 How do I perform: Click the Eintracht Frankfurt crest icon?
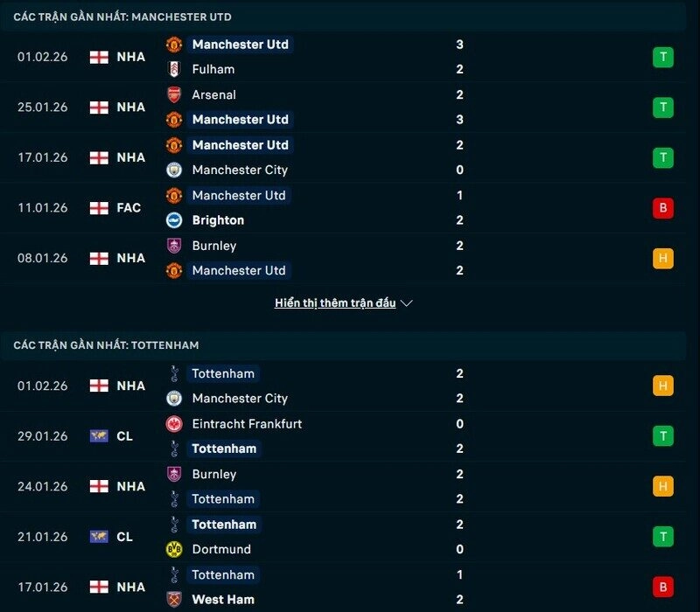[174, 424]
